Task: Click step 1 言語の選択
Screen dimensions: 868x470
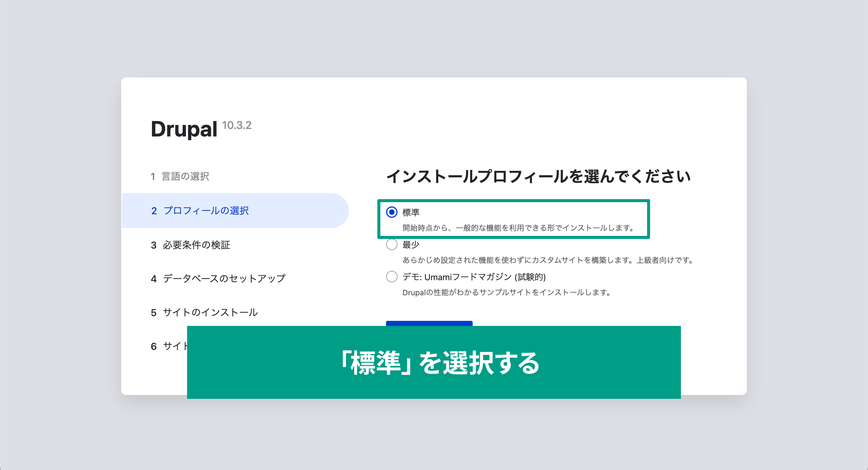Action: 180,176
